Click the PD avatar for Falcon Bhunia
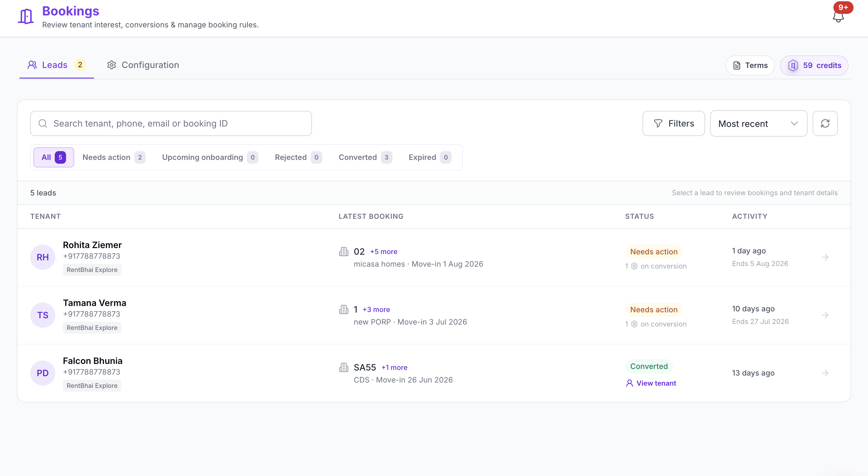 coord(43,373)
